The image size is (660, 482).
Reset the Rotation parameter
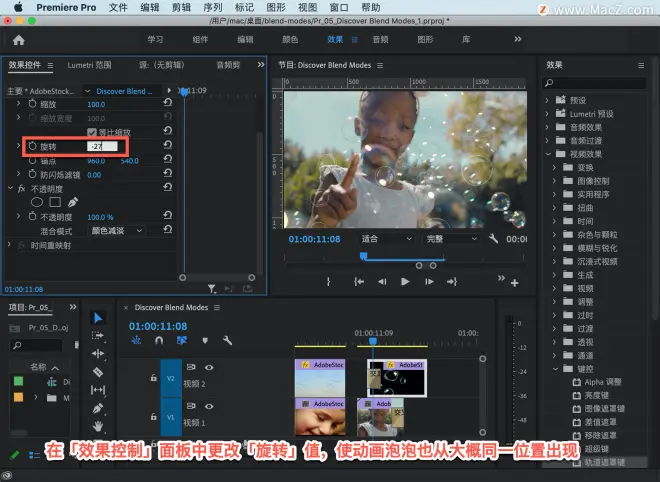click(168, 145)
